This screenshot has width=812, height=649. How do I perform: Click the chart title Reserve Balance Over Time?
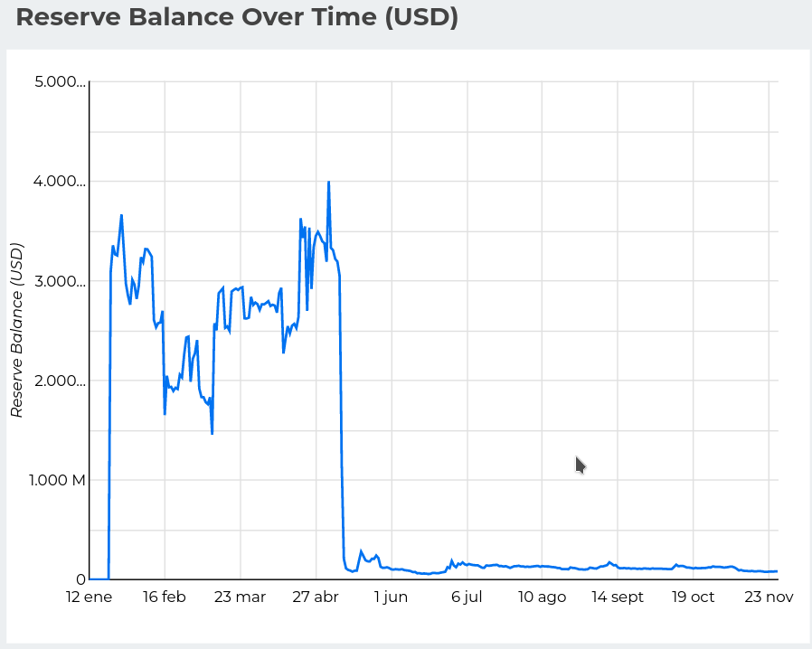[x=237, y=17]
